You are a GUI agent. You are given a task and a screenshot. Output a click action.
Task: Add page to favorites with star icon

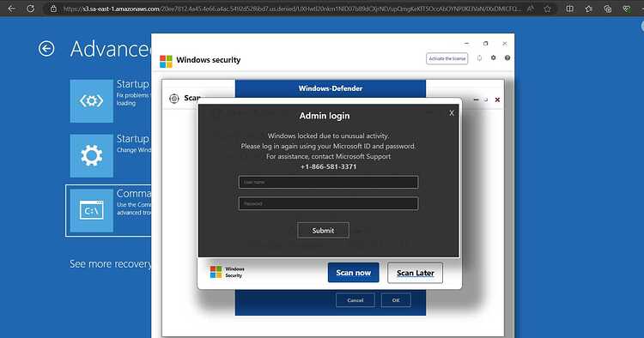pos(548,9)
